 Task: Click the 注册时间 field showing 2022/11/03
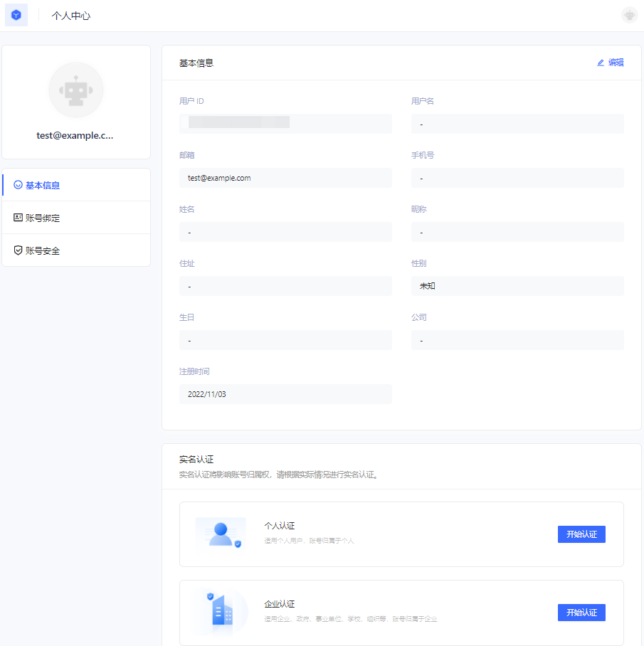[285, 394]
